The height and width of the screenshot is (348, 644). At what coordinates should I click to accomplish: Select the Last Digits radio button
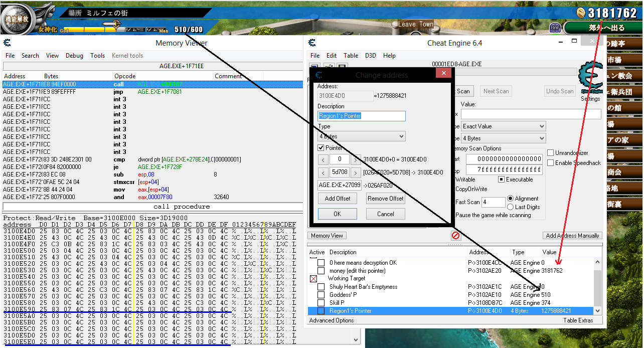(511, 207)
